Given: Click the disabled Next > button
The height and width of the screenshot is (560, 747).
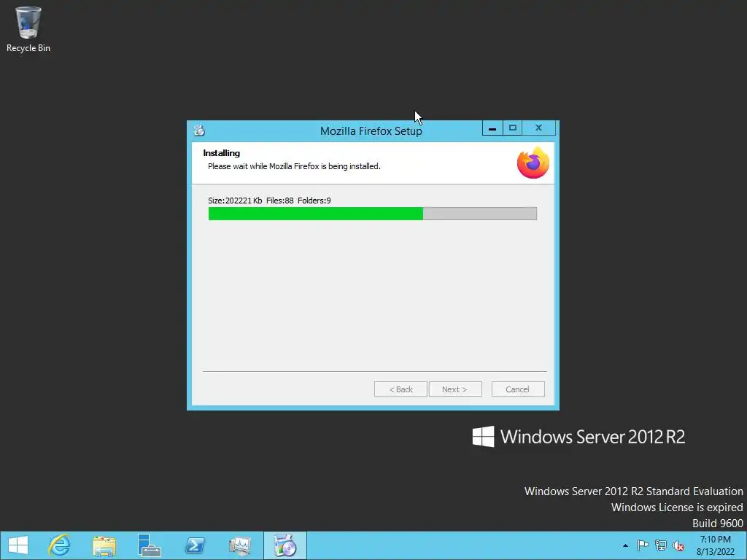Looking at the screenshot, I should (x=455, y=389).
